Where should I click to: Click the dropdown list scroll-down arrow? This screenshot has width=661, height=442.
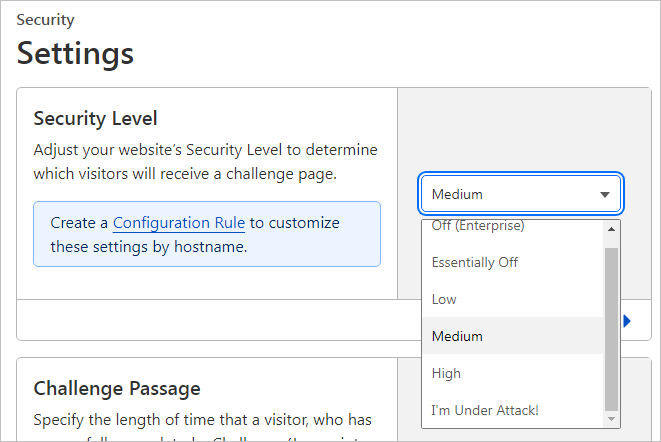point(612,419)
